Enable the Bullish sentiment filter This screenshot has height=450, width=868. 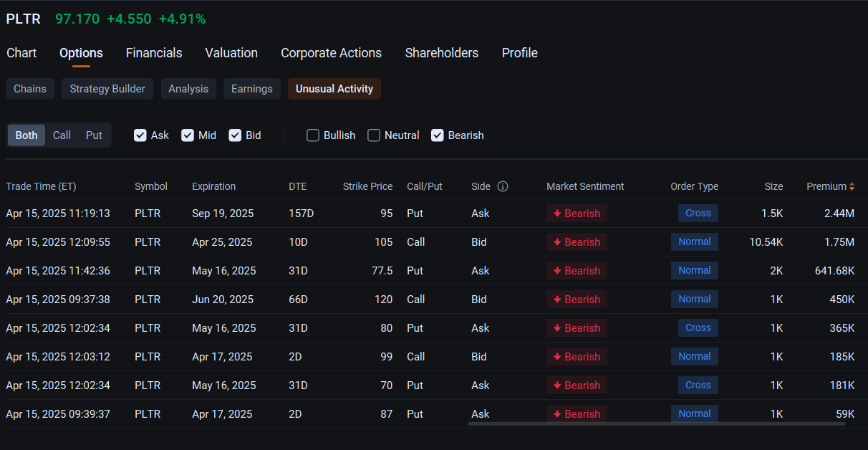(x=313, y=135)
